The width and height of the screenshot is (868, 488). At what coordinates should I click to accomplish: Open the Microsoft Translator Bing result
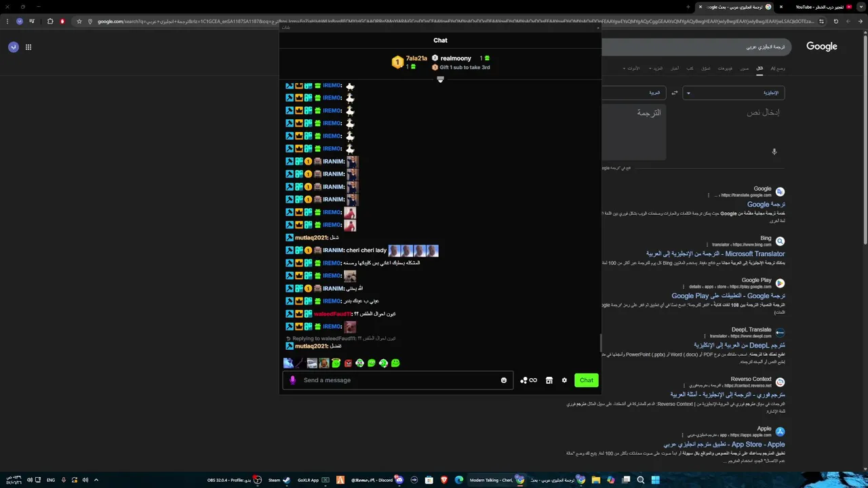[x=715, y=253]
